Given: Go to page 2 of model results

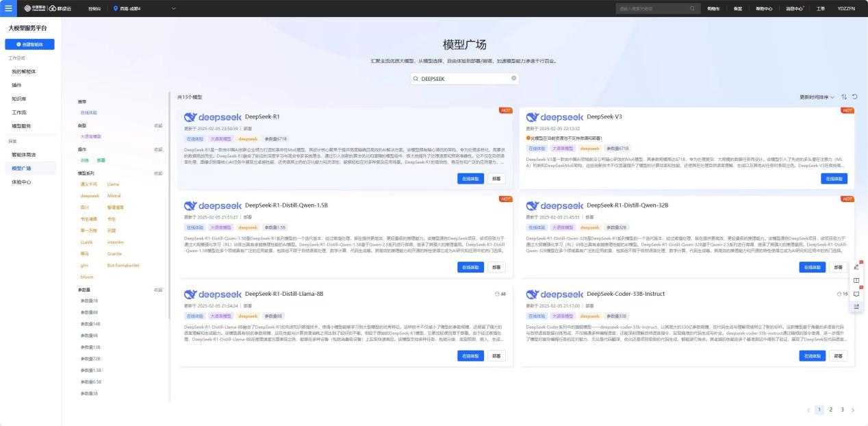Looking at the screenshot, I should click(x=831, y=410).
